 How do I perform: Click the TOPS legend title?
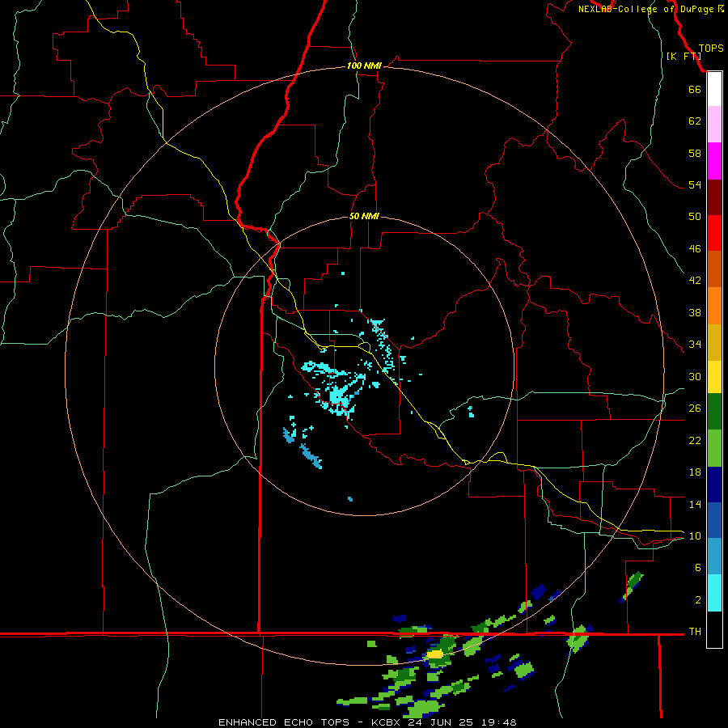click(711, 48)
